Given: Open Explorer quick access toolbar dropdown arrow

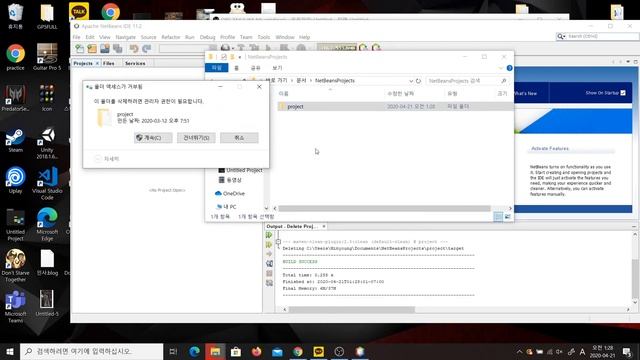Looking at the screenshot, I should (240, 57).
